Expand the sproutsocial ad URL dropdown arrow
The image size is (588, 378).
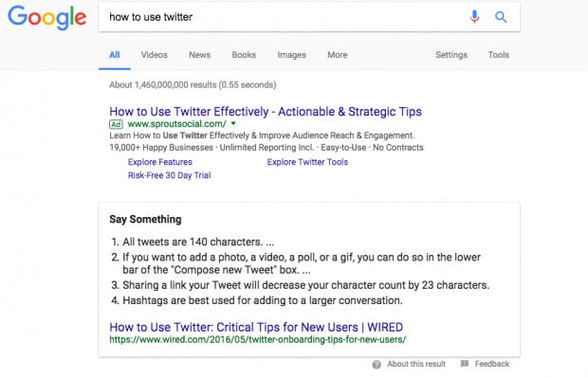click(x=233, y=123)
